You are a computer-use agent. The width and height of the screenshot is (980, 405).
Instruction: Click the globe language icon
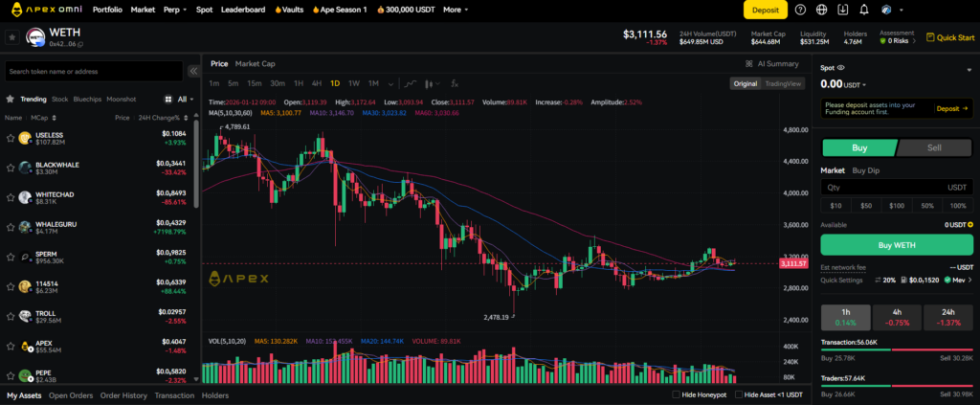click(822, 10)
